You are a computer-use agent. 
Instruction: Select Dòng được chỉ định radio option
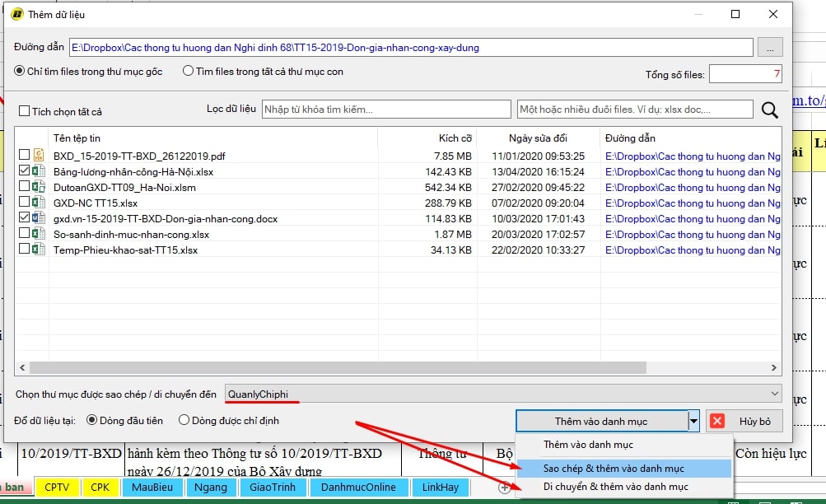[x=184, y=421]
